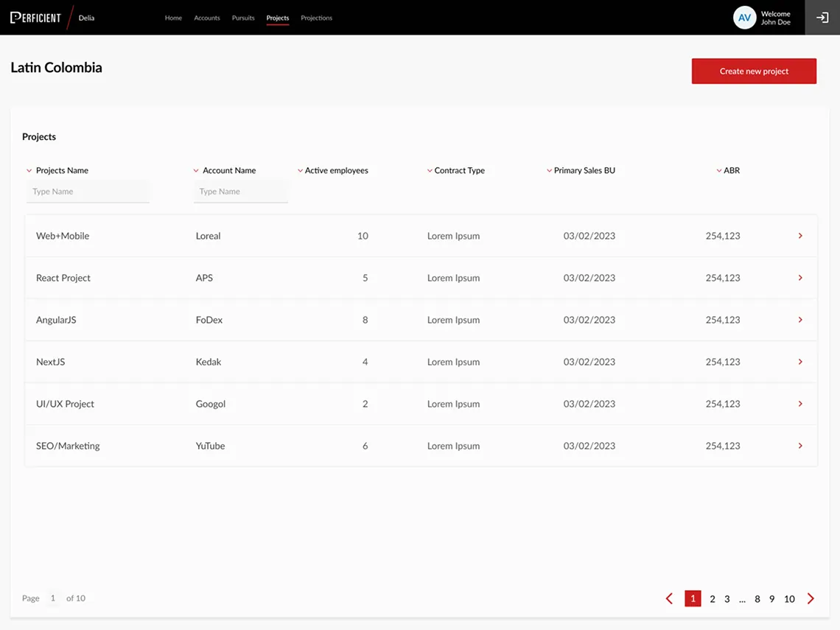Go to page 8

(x=757, y=599)
